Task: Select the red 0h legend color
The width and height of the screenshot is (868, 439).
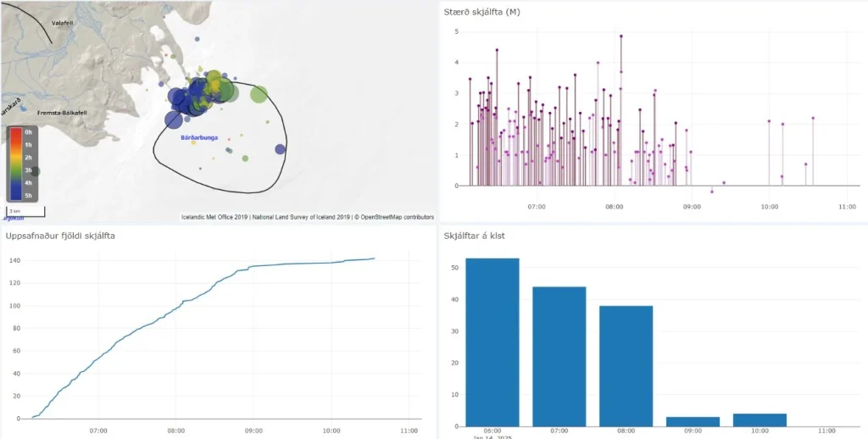Action: [x=16, y=132]
